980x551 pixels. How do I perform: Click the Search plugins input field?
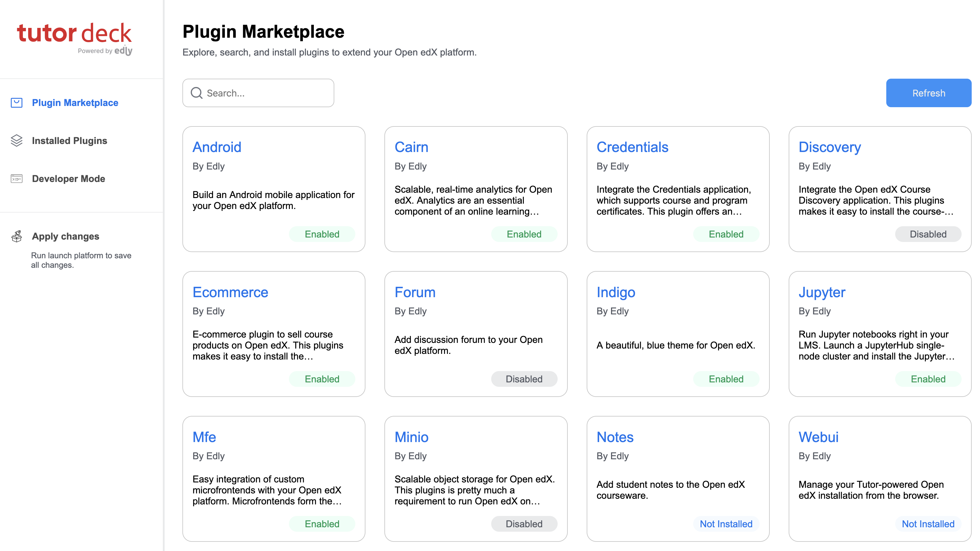click(x=258, y=93)
